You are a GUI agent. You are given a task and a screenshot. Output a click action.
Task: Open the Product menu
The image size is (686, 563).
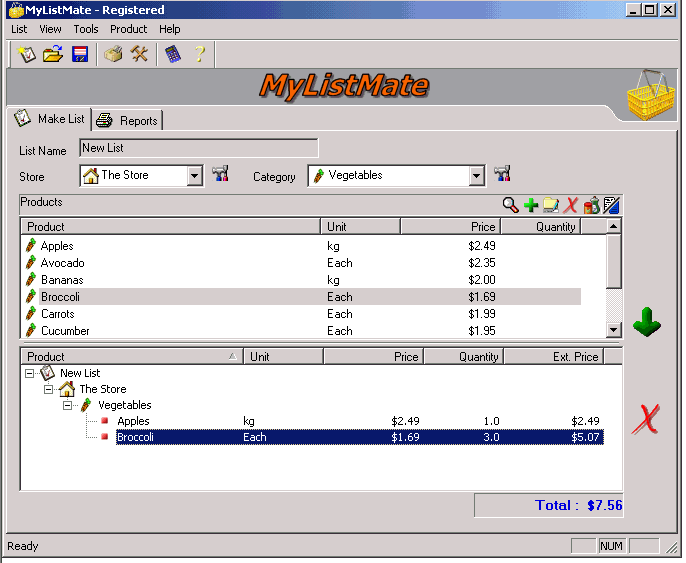(x=129, y=29)
